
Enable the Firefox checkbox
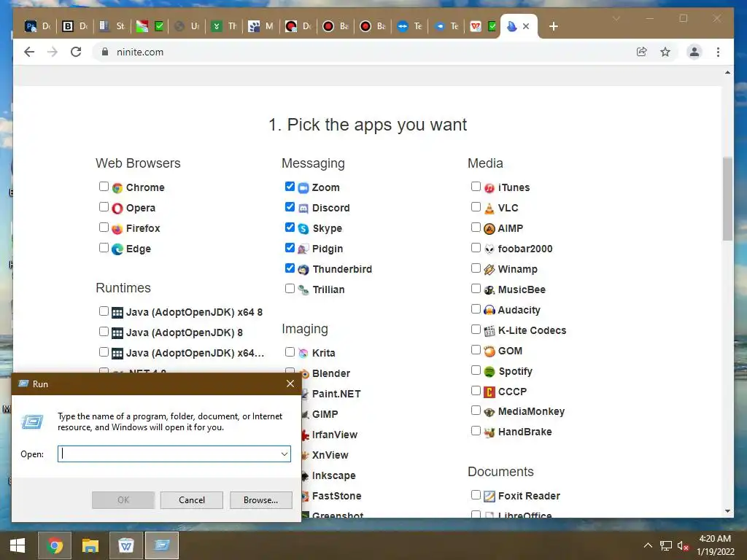(x=104, y=227)
